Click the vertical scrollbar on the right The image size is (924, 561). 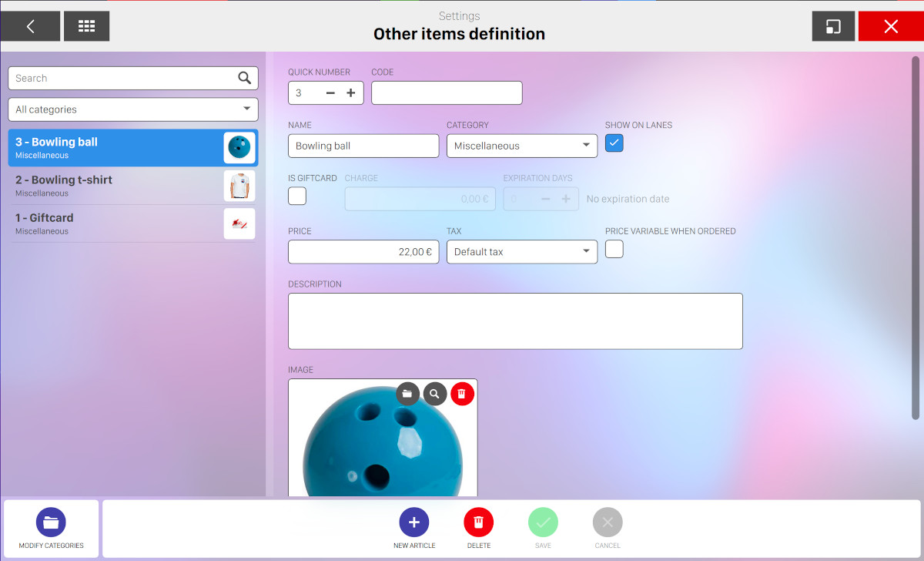point(916,239)
